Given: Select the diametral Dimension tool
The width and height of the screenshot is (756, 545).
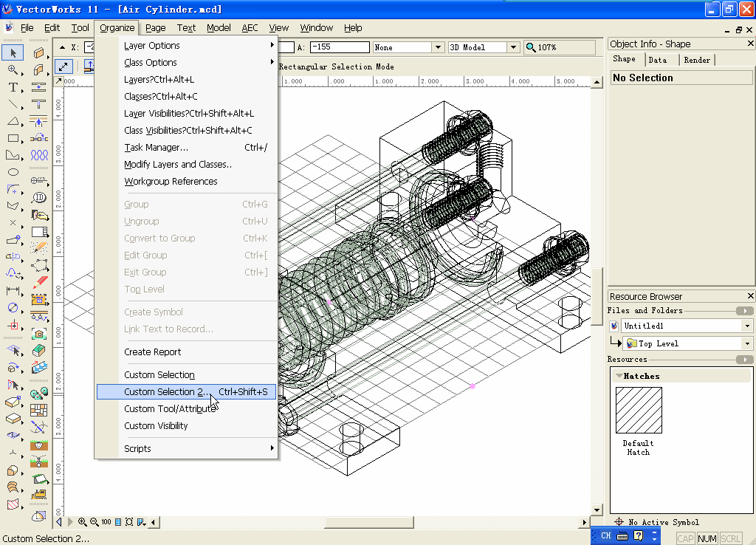Looking at the screenshot, I should point(13,308).
